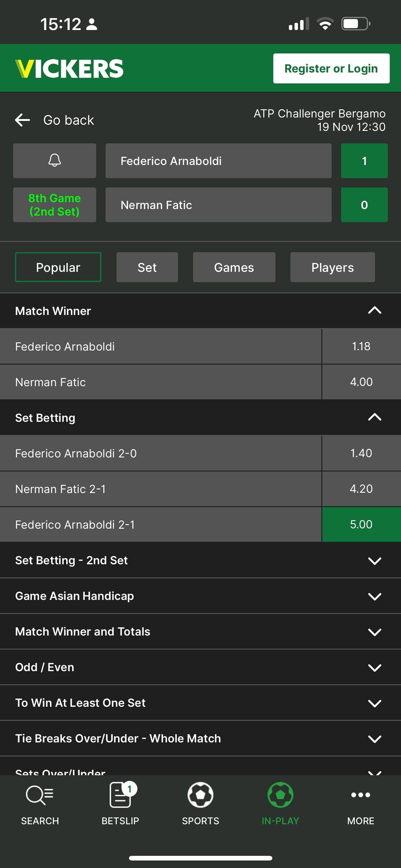Switch to the Players tab
The image size is (401, 868).
click(332, 267)
